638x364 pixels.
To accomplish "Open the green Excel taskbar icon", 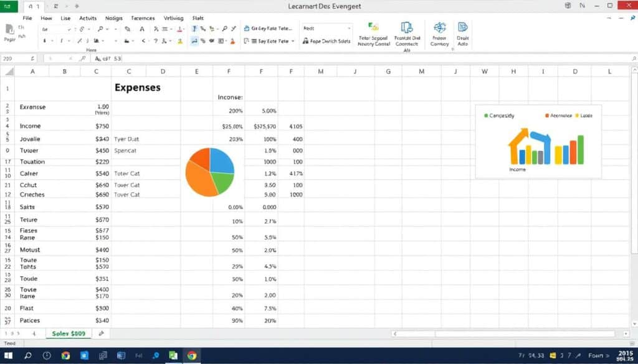I will coord(173,355).
